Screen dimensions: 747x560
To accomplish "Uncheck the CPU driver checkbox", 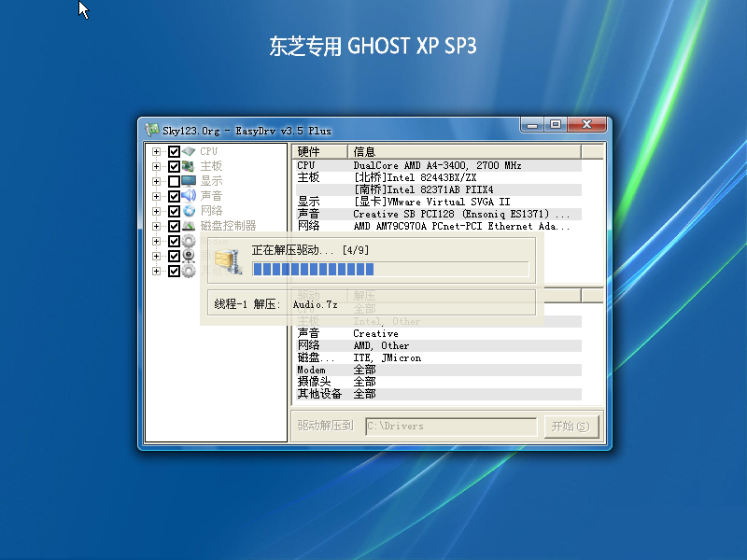I will pos(174,151).
